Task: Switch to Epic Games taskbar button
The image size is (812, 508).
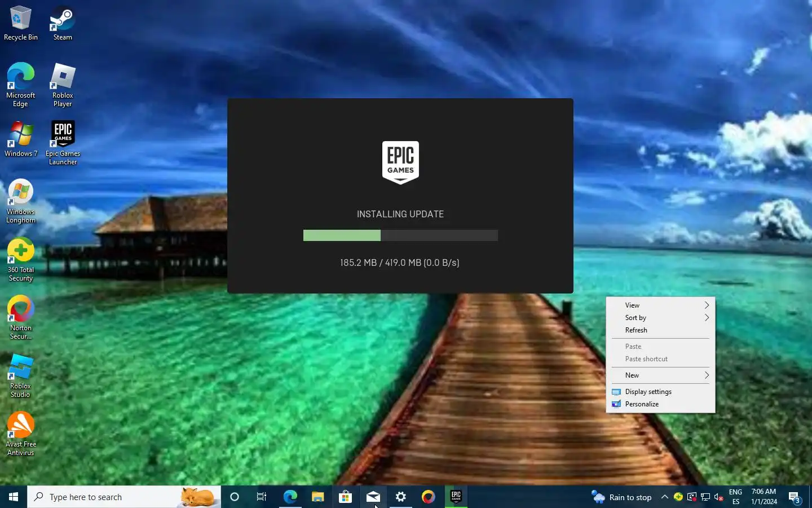Action: click(x=456, y=497)
